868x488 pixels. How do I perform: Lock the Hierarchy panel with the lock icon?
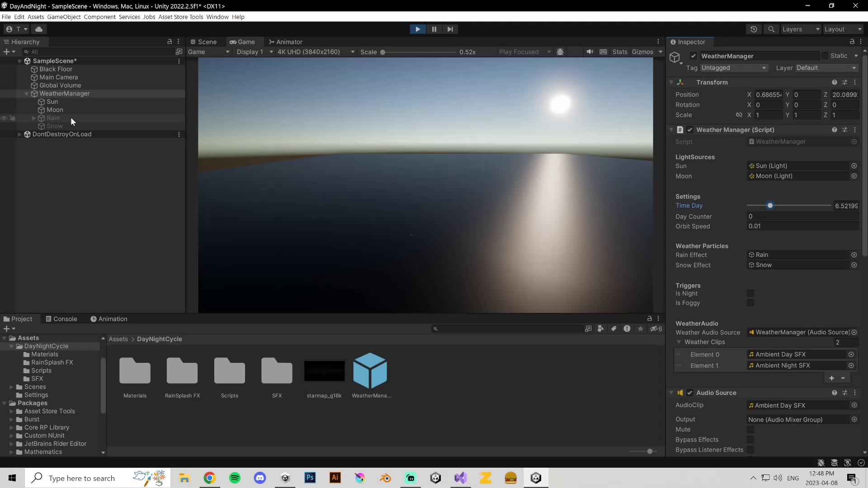(x=170, y=42)
